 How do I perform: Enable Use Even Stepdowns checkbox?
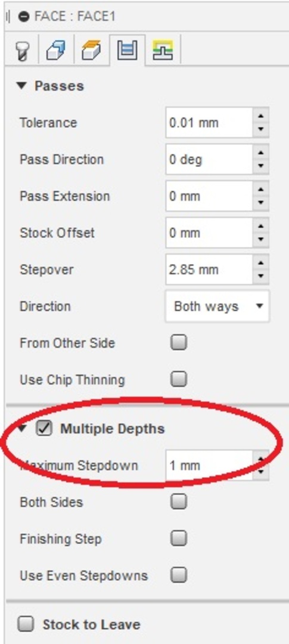pos(179,575)
